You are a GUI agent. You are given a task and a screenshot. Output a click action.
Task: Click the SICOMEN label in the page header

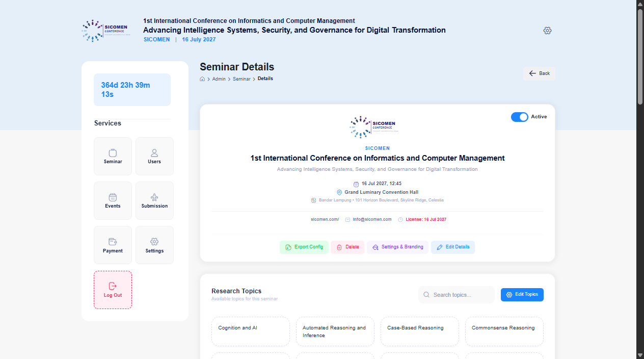pos(156,39)
